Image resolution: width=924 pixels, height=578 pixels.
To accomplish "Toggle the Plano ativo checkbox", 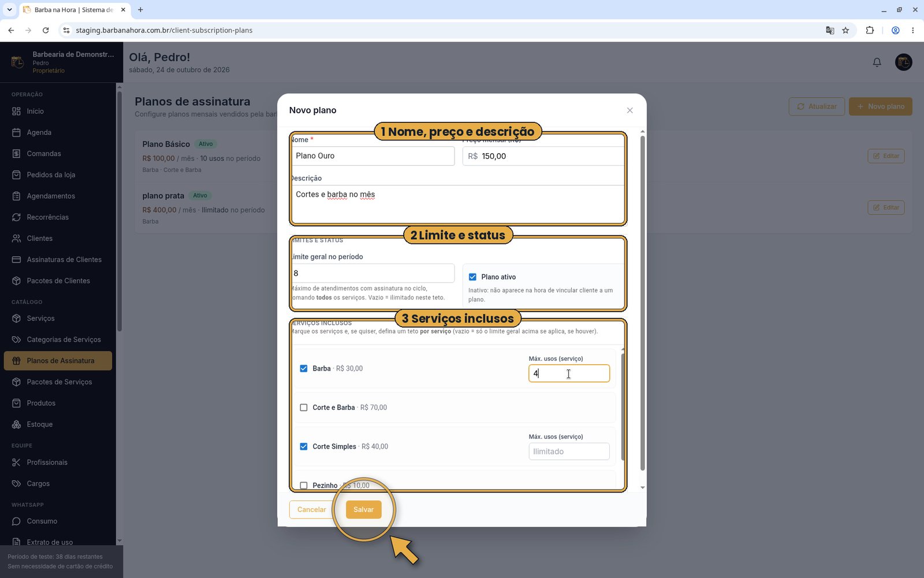I will 472,277.
